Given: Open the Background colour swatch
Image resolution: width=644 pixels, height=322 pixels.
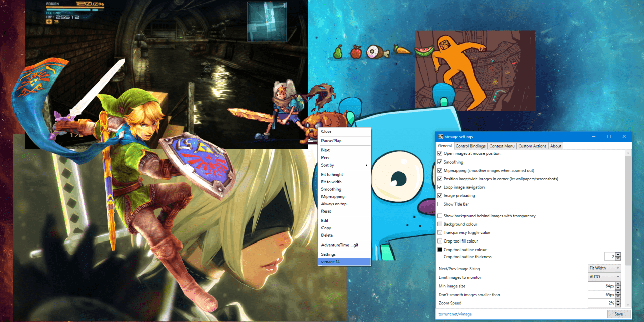Looking at the screenshot, I should 440,224.
